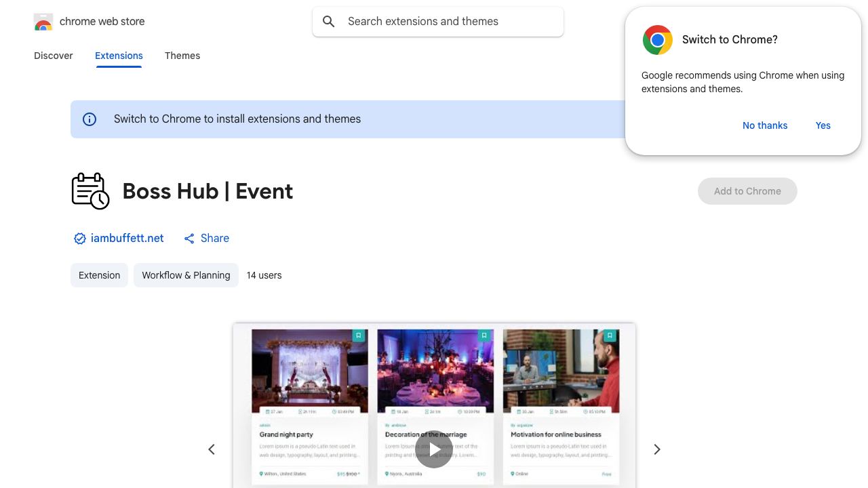The width and height of the screenshot is (868, 488).
Task: Focus the Search extensions and themes field
Action: [438, 22]
